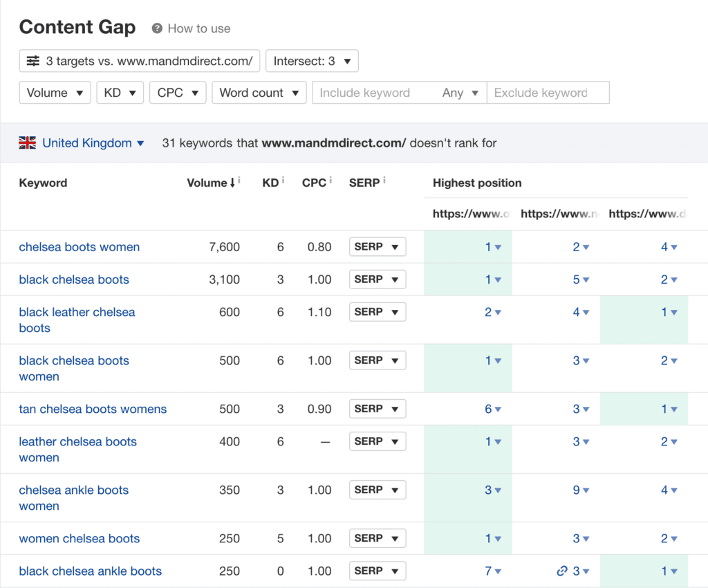Sort by Volume column header

click(x=212, y=183)
